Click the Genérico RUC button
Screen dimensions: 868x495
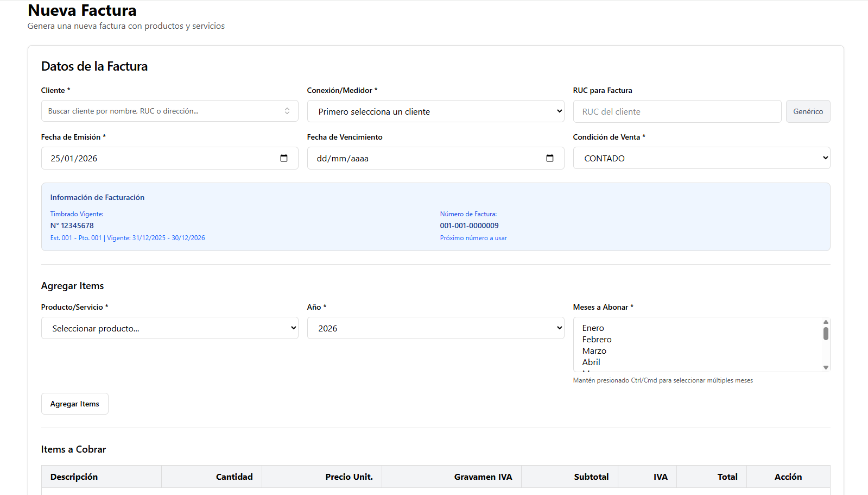(807, 111)
